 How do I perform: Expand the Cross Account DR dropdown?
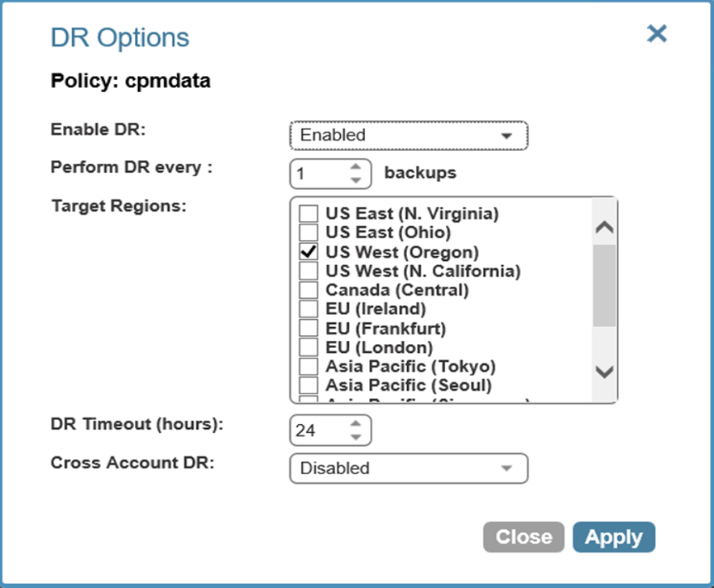[408, 468]
